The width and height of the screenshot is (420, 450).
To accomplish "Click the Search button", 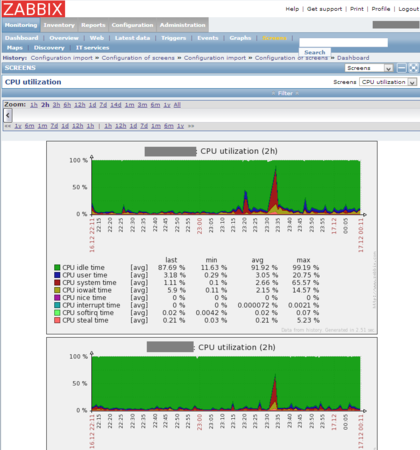I will point(315,52).
